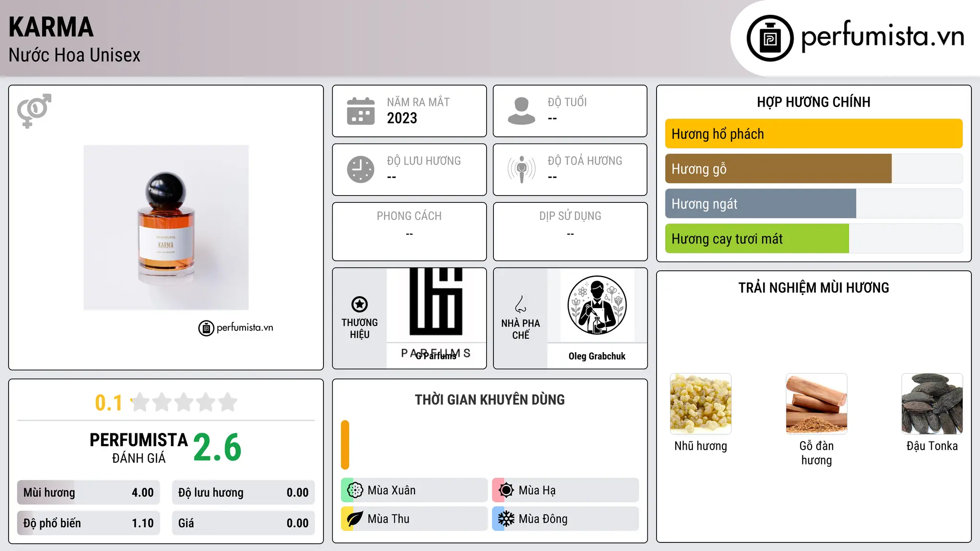Click the Độ Tuổi label
The width and height of the screenshot is (980, 551).
(567, 102)
